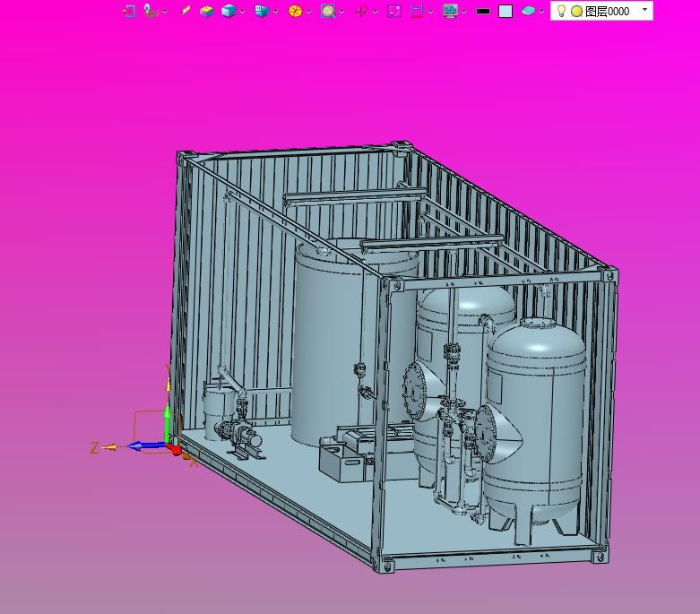Click the exit/import arrow icon in toolbar
Image resolution: width=700 pixels, height=614 pixels.
click(129, 11)
